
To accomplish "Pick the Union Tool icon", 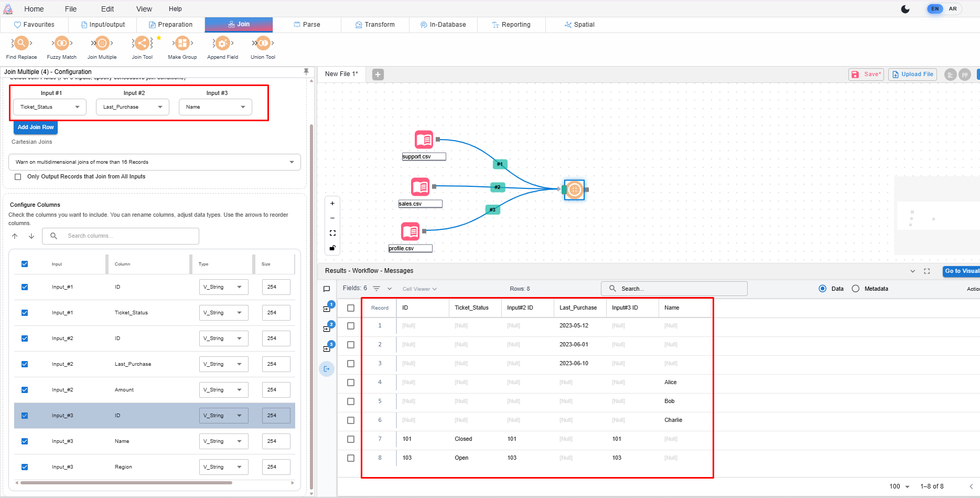I will (x=263, y=44).
